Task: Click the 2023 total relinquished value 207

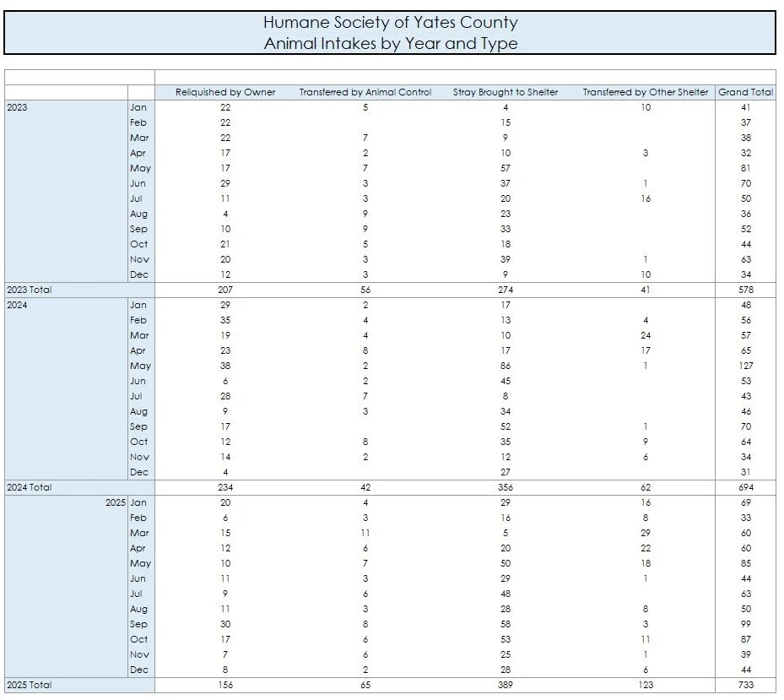Action: click(x=225, y=290)
